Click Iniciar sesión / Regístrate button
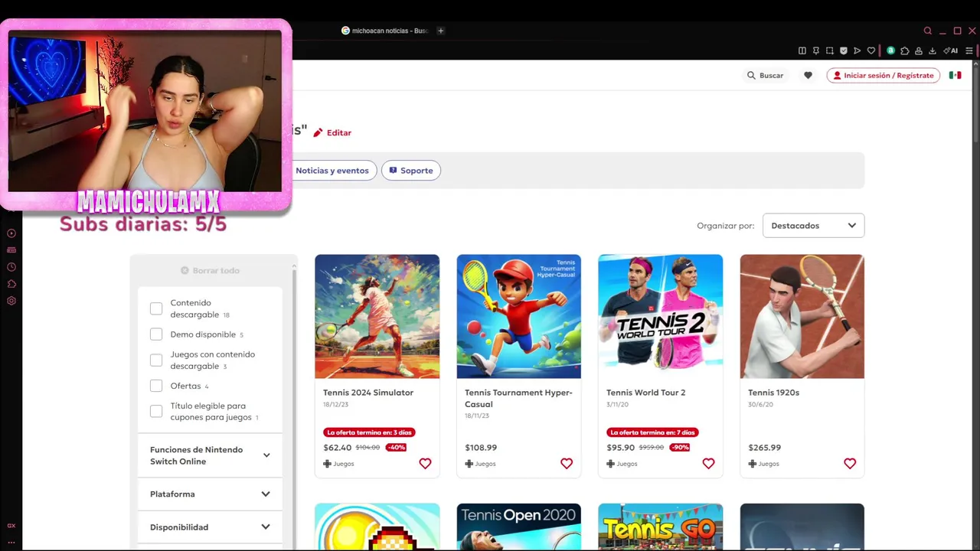The image size is (980, 551). coord(884,75)
